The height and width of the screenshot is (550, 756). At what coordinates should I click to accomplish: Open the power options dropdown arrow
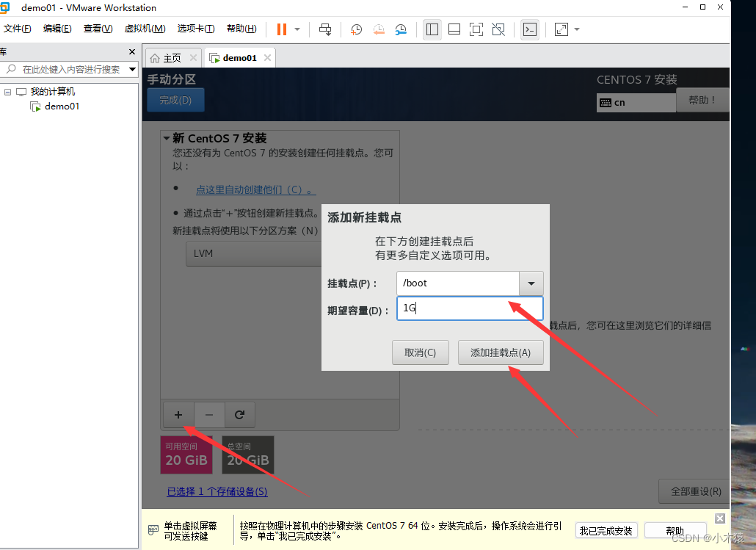click(x=297, y=29)
